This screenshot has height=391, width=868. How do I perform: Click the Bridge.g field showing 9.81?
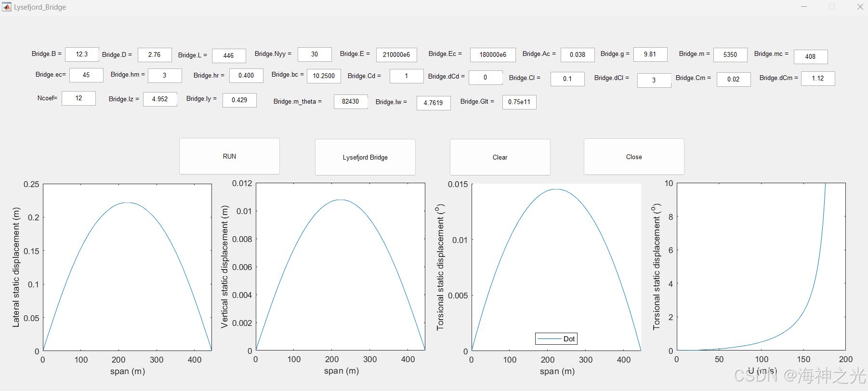pos(650,54)
